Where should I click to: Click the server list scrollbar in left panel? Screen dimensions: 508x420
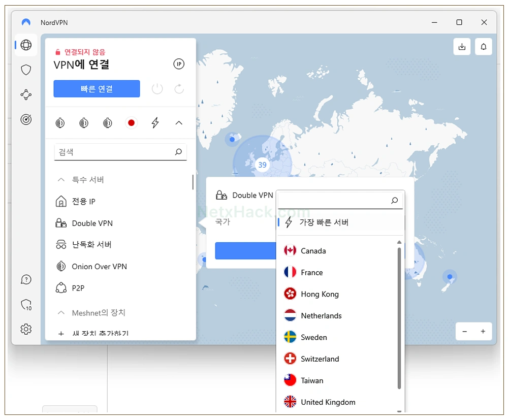coord(193,182)
